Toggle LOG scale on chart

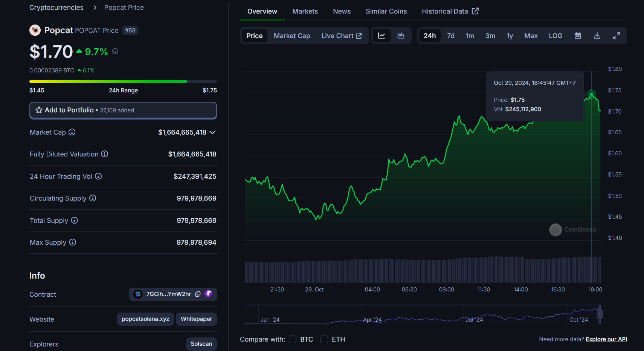coord(555,36)
